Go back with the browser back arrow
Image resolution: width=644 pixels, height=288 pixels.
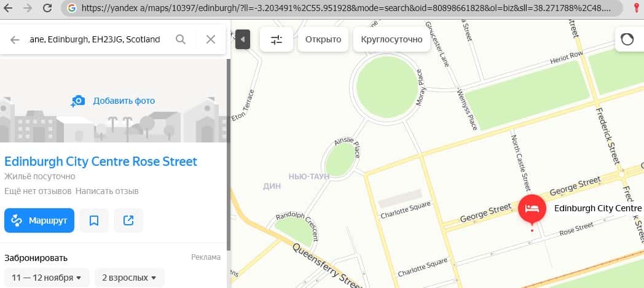click(x=8, y=8)
